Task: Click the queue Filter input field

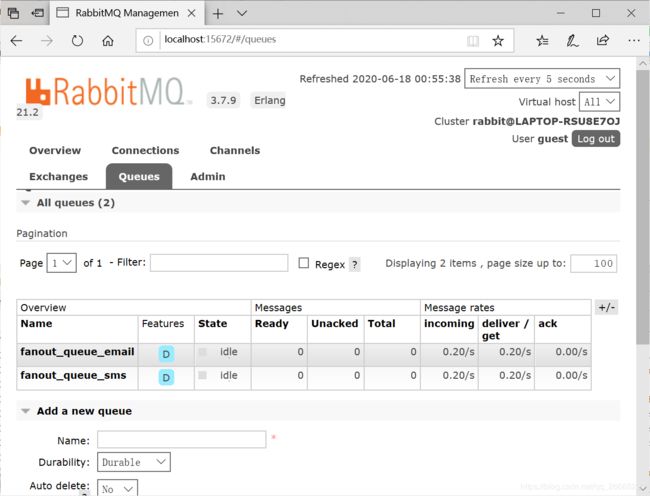Action: (219, 263)
